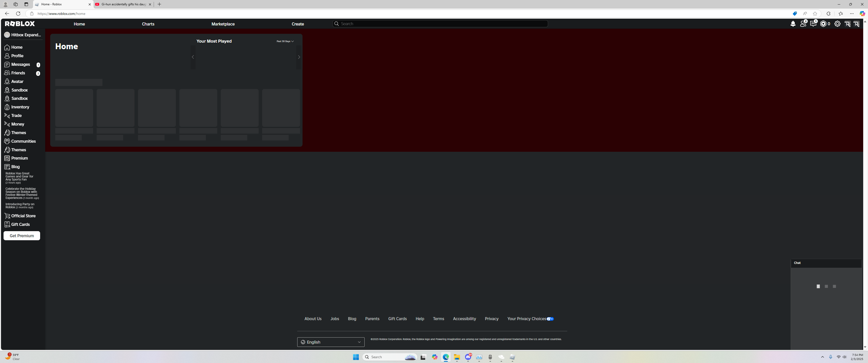Open Edge tab actions menu
The width and height of the screenshot is (868, 363).
coord(26,4)
